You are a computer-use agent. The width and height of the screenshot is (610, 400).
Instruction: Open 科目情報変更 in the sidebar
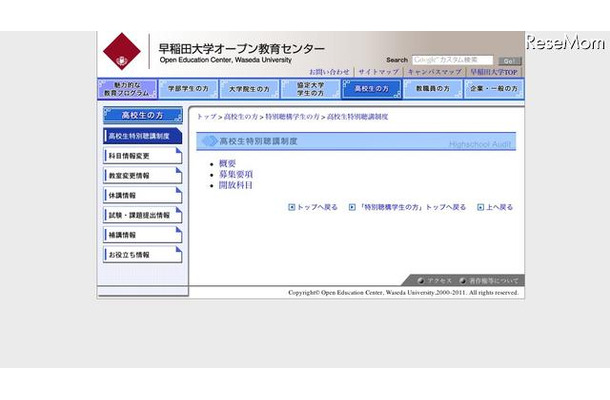(143, 156)
